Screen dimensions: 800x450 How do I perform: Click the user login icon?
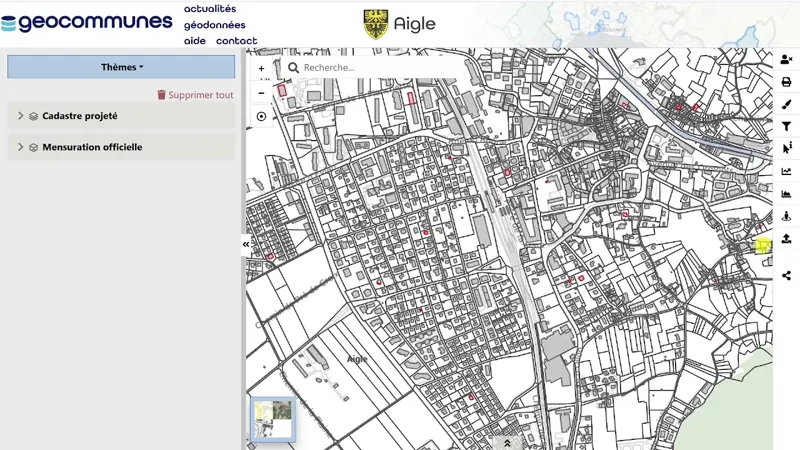(786, 60)
